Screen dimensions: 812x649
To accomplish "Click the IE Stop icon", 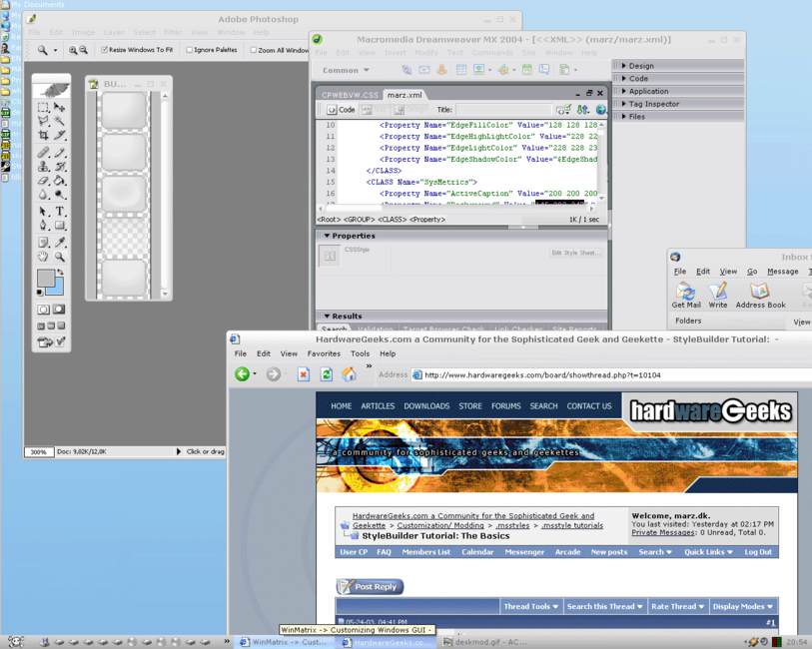I will (304, 373).
